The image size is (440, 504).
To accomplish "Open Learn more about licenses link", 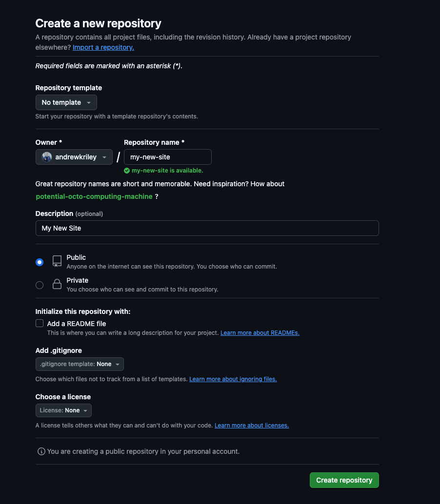I will [x=252, y=426].
